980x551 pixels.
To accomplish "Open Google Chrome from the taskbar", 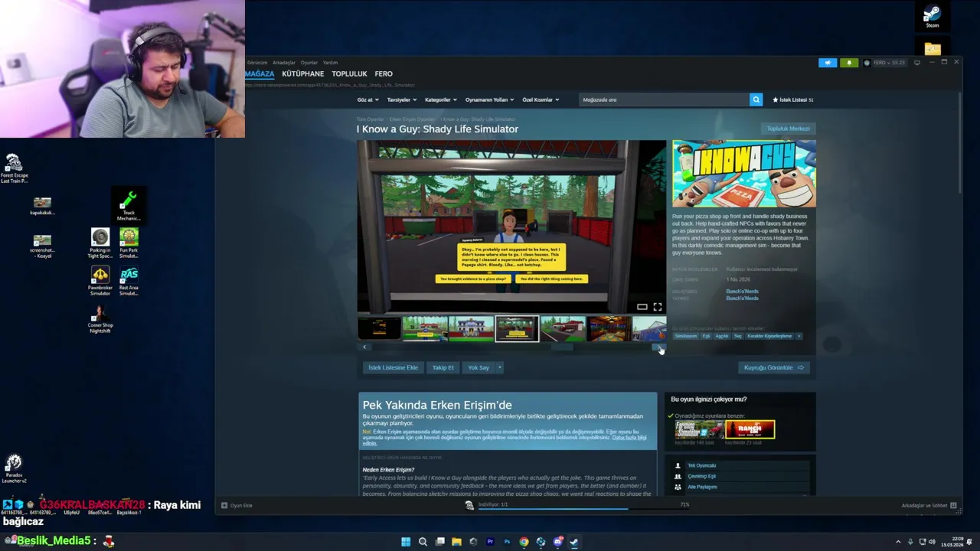I will click(x=524, y=542).
